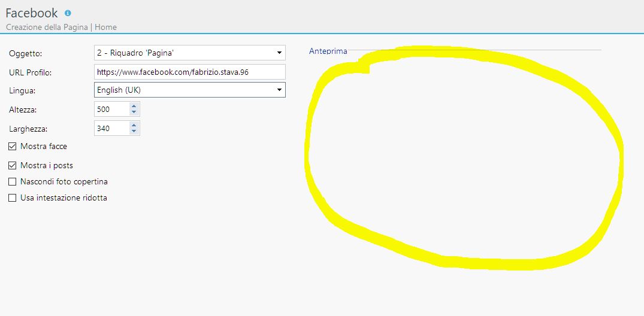Click the Home breadcrumb link
This screenshot has height=316, width=644.
(x=106, y=27)
